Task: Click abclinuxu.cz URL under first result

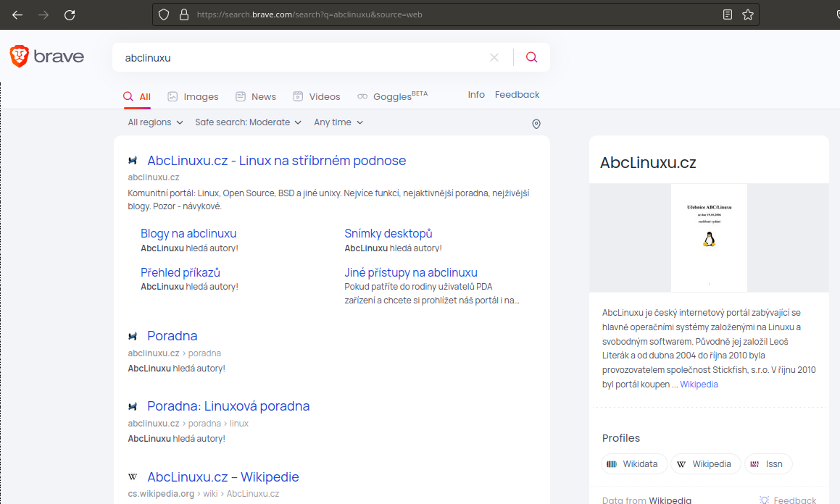Action: click(153, 177)
